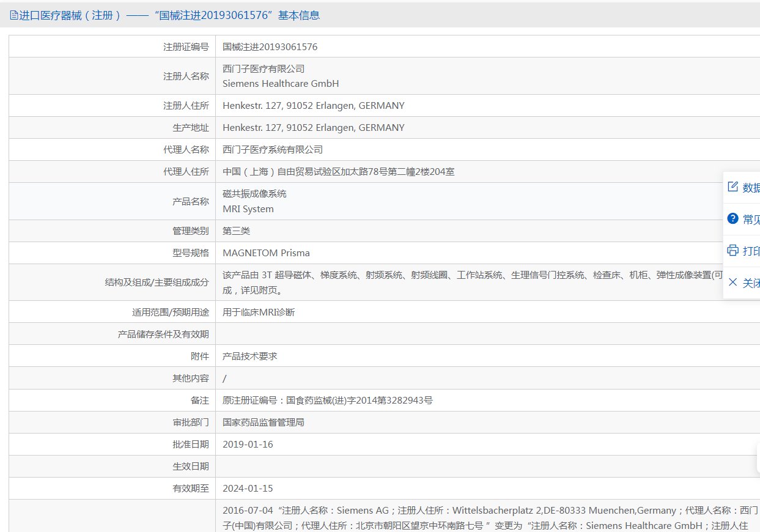The height and width of the screenshot is (532, 760).
Task: Click the 有效期至 row label
Action: pyautogui.click(x=191, y=489)
